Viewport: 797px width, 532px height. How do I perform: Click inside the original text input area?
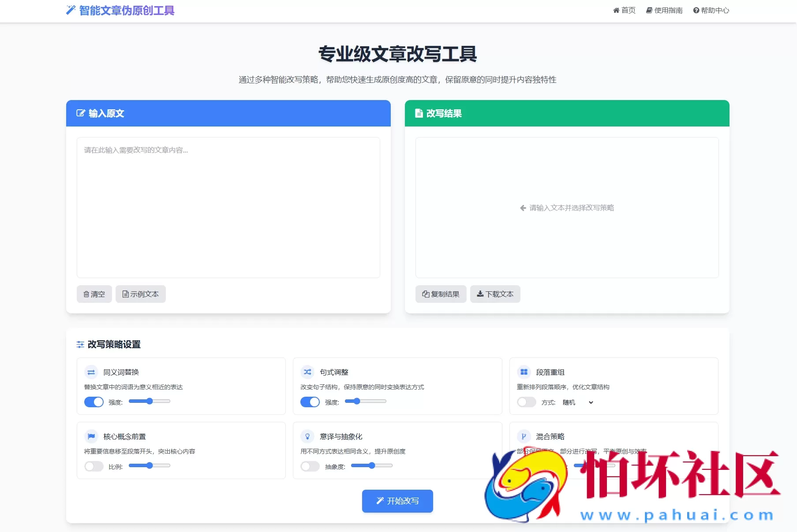coord(228,207)
